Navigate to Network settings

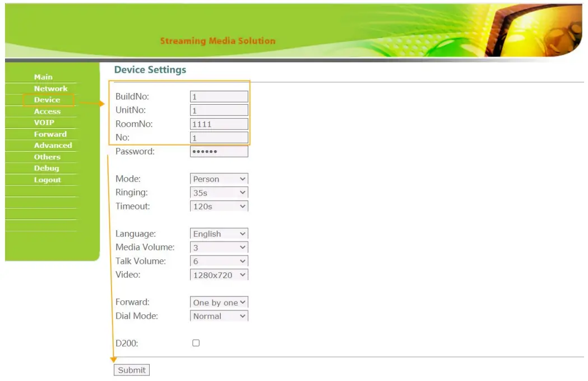point(50,88)
